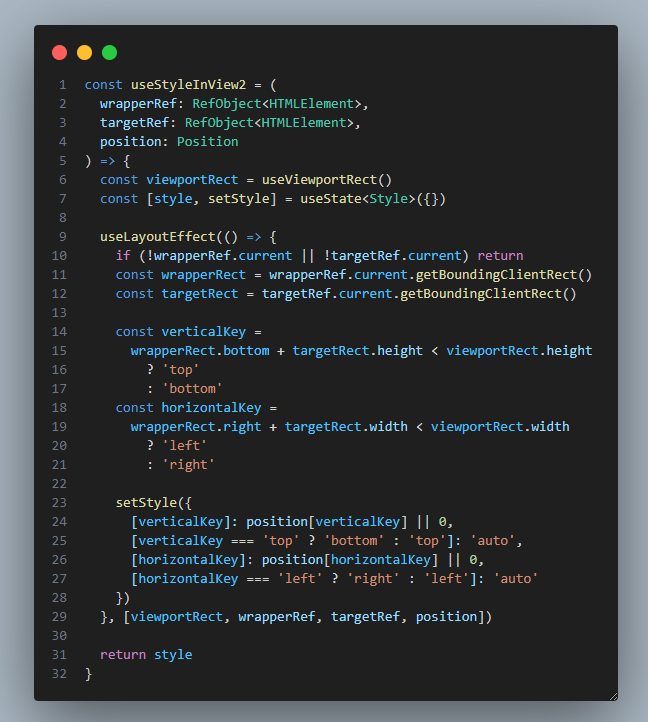Click 'wrapperRef' parameter on line 2
The width and height of the screenshot is (648, 722).
coord(138,104)
